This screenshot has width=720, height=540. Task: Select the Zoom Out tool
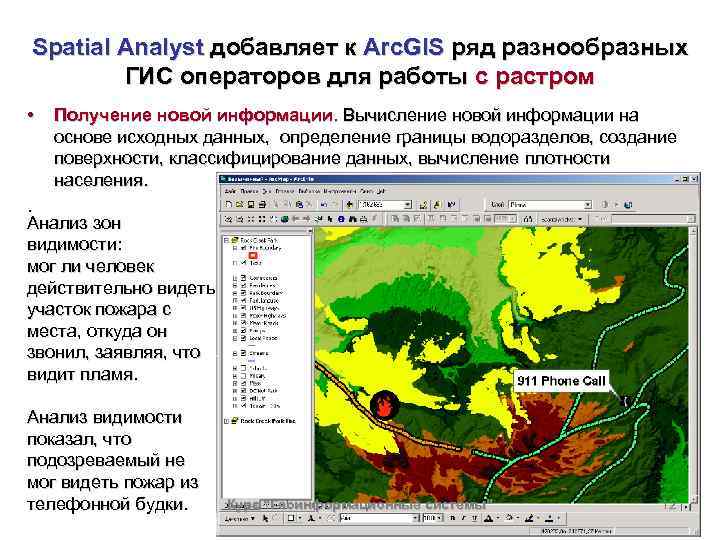click(239, 219)
